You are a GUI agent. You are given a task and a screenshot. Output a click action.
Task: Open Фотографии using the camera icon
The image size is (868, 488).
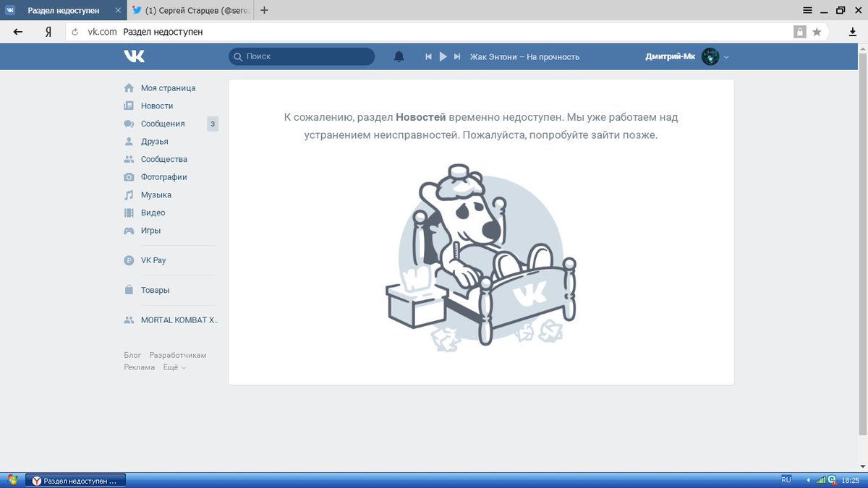[129, 177]
